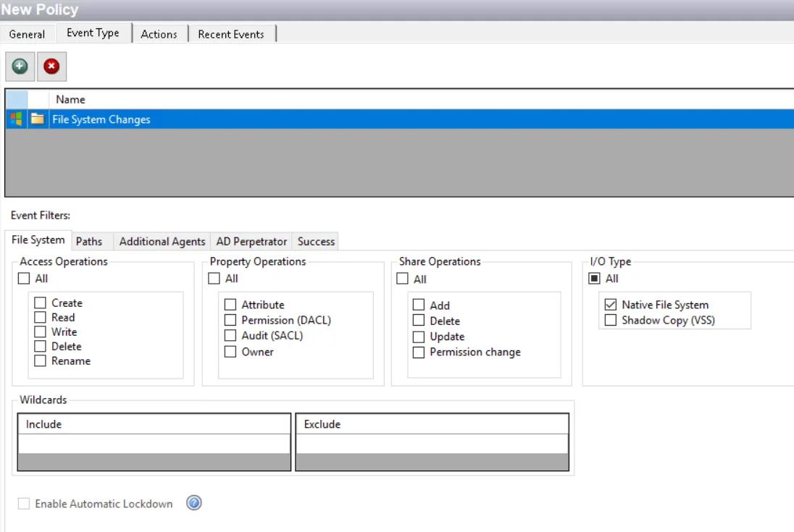Click the help icon beside Automatic Lockdown
794x532 pixels.
[x=194, y=502]
